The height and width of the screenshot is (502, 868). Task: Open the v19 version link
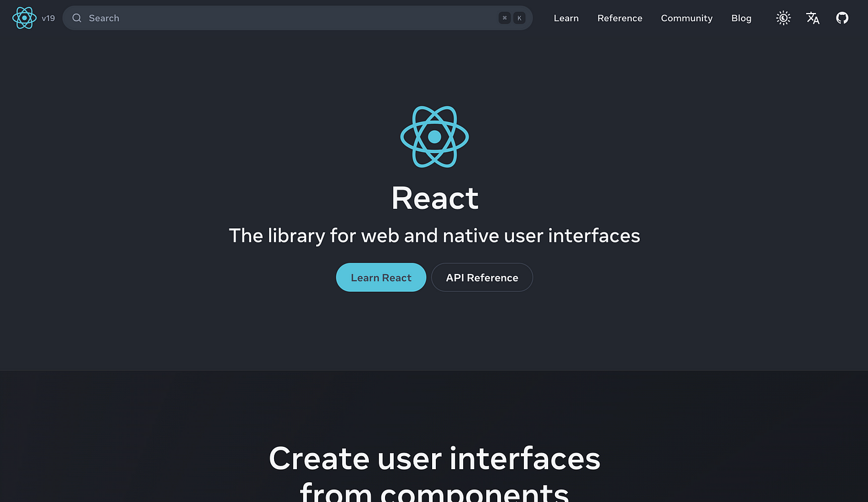click(x=48, y=19)
